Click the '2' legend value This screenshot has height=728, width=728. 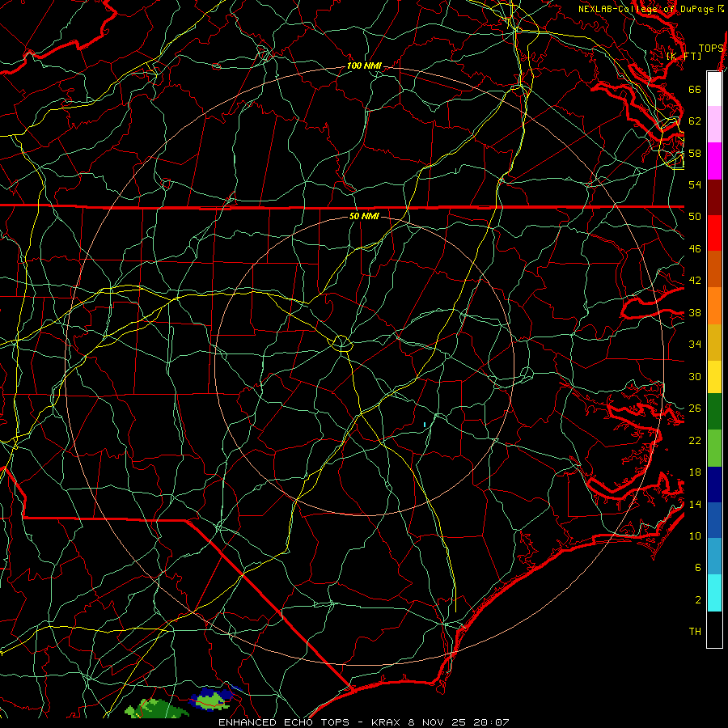(x=698, y=600)
